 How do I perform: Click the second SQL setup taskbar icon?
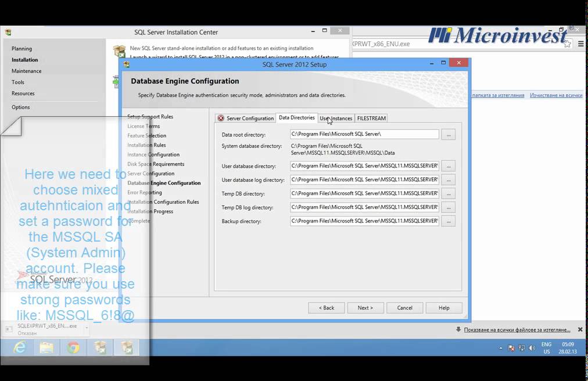pos(127,348)
